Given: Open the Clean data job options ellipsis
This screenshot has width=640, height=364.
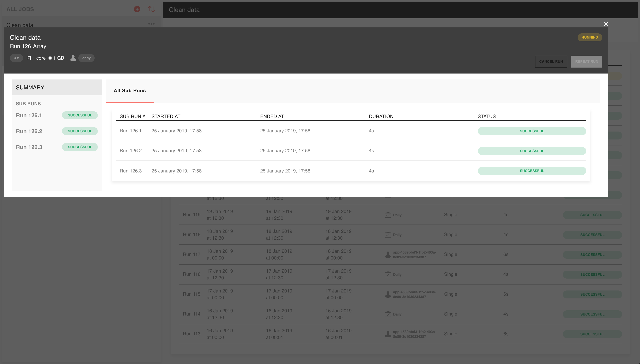Looking at the screenshot, I should pyautogui.click(x=151, y=24).
